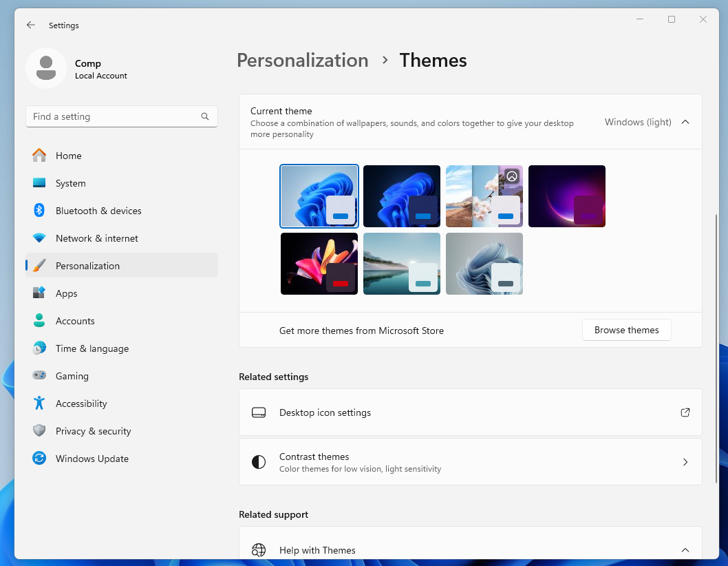Viewport: 728px width, 566px height.
Task: Click the Apps icon in sidebar
Action: pos(39,293)
